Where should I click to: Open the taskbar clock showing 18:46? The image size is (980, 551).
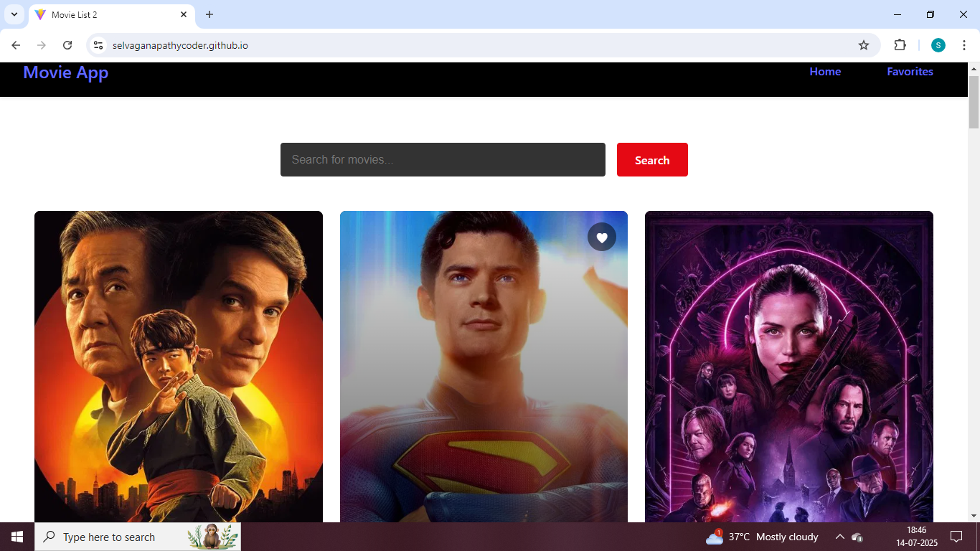(x=916, y=537)
